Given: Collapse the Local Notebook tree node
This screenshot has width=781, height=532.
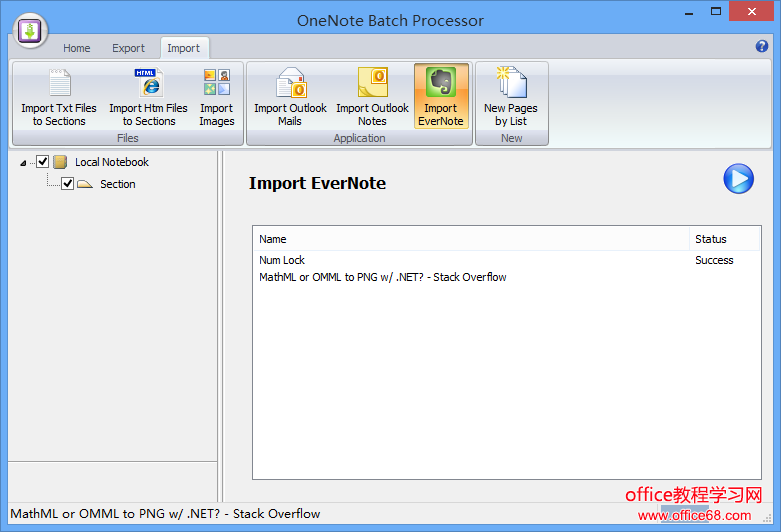Looking at the screenshot, I should pos(23,163).
